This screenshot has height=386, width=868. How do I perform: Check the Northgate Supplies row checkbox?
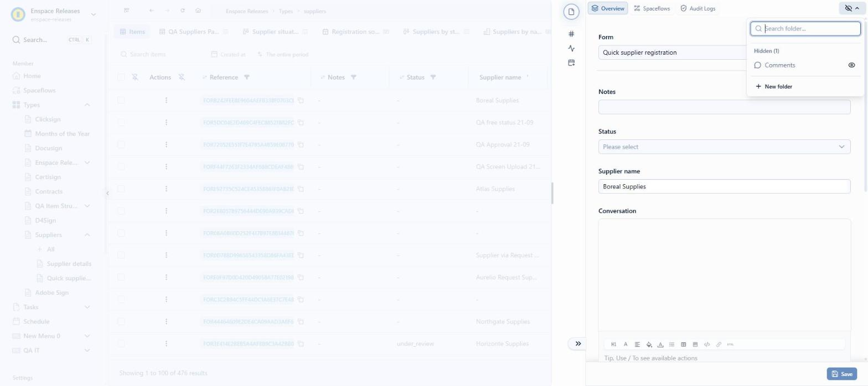(x=121, y=321)
